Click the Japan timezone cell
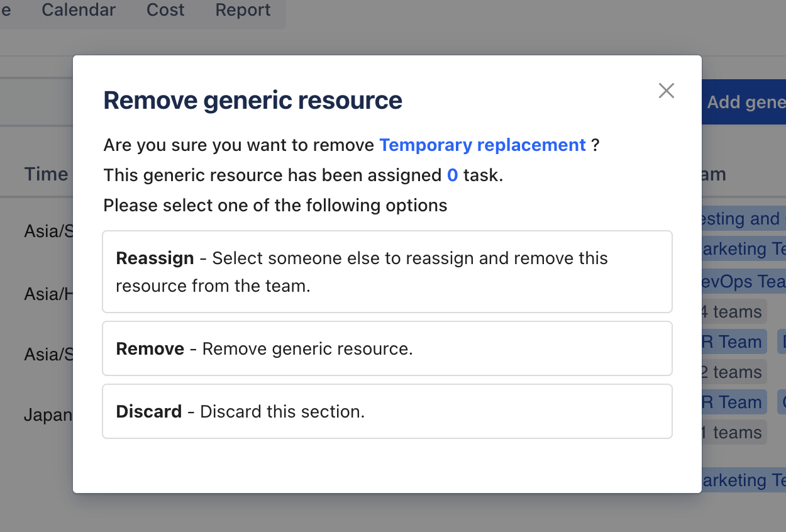The image size is (786, 532). [48, 416]
